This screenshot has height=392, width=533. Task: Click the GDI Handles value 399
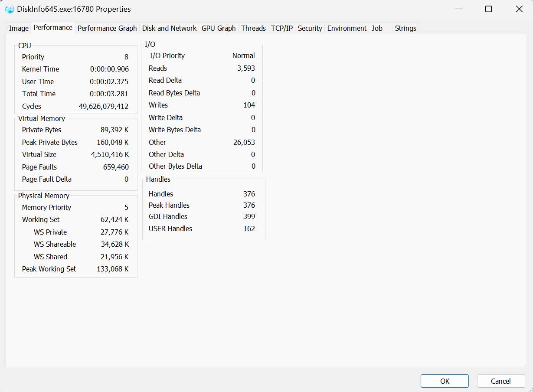[249, 216]
